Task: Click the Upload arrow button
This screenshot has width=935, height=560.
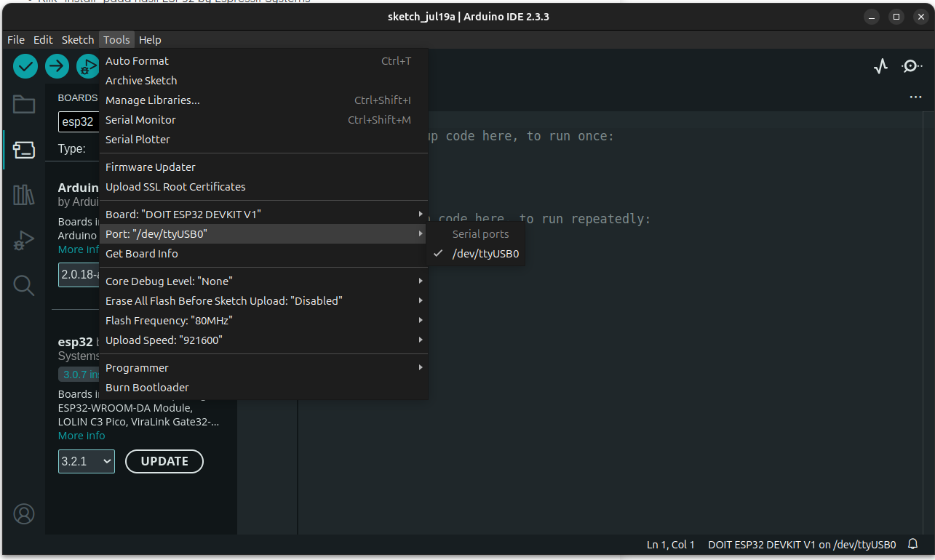Action: coord(57,66)
